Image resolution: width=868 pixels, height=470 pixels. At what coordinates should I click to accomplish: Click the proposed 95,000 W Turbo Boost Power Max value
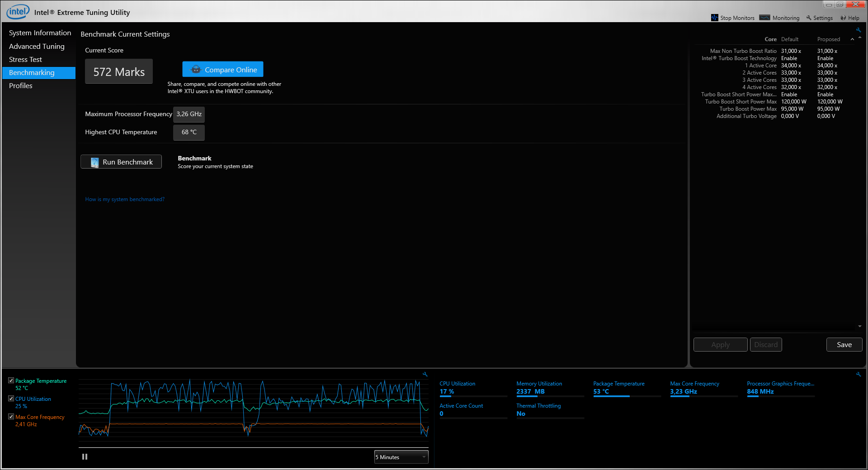829,109
